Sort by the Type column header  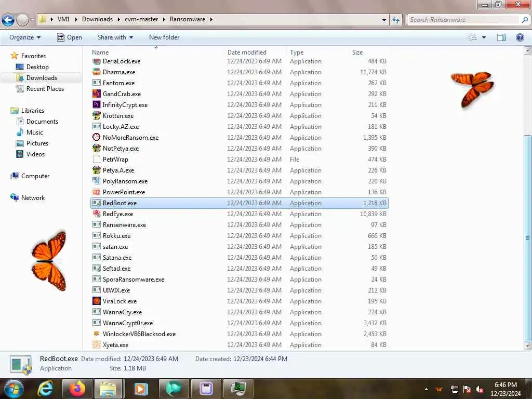[x=317, y=52]
